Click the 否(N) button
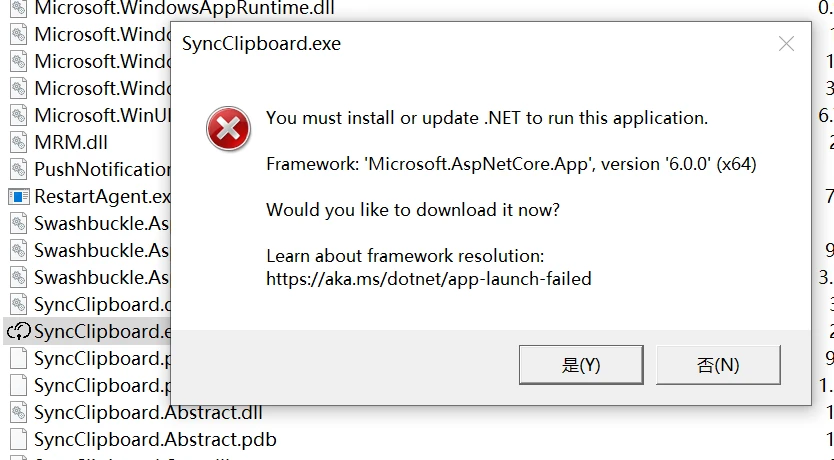 717,365
